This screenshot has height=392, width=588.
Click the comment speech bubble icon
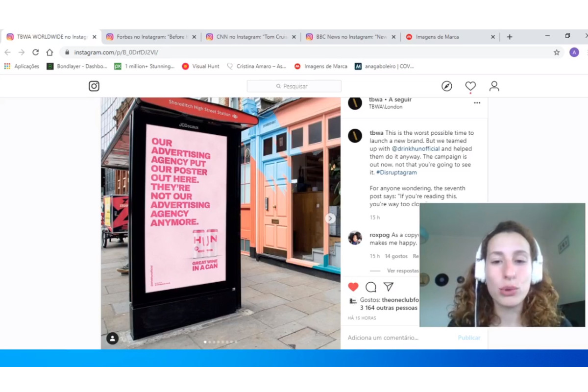pos(371,287)
